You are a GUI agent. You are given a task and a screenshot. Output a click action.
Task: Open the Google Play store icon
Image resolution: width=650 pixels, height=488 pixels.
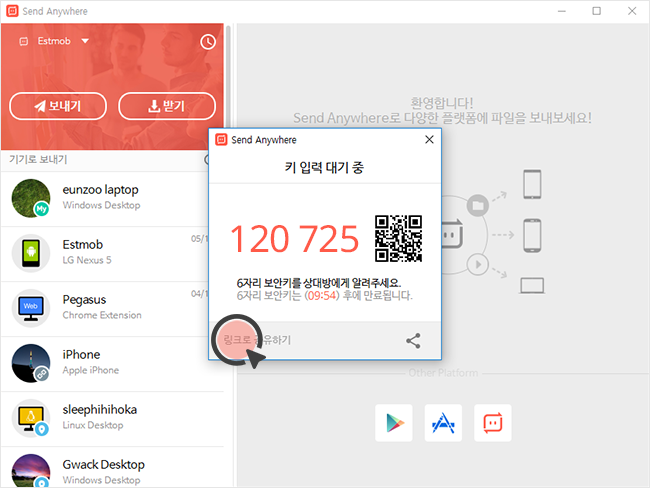[394, 423]
